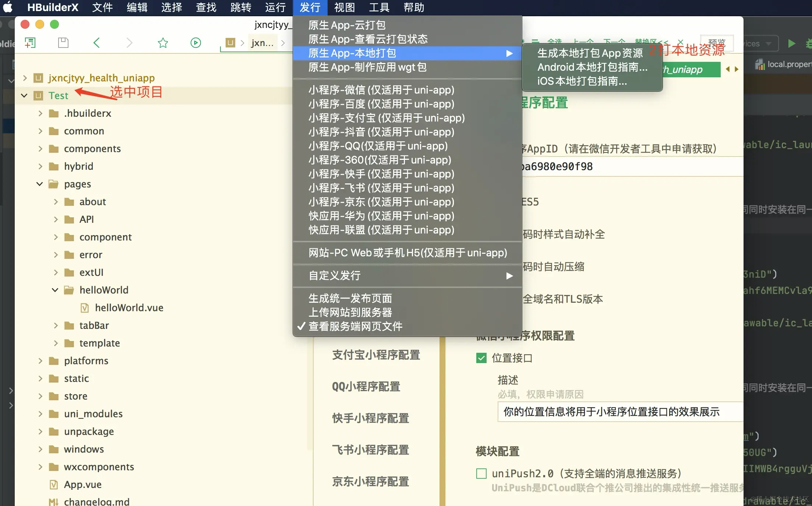This screenshot has width=812, height=506.
Task: Open the 文件 menu
Action: point(102,7)
